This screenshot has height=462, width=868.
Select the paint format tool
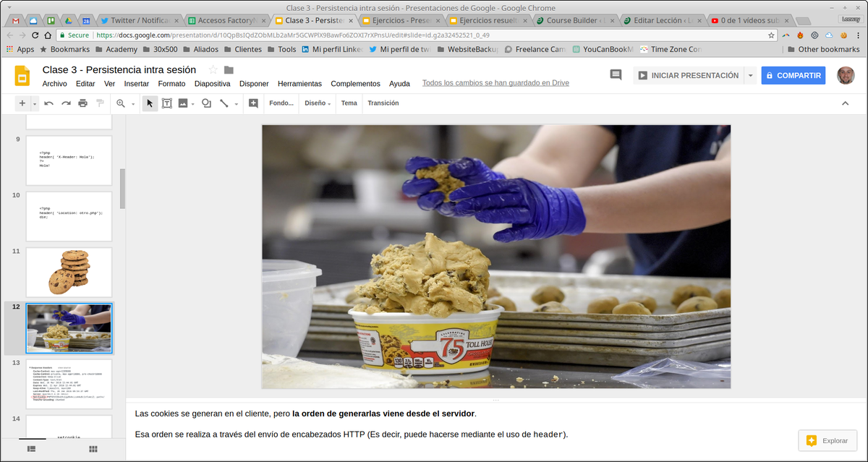point(100,103)
